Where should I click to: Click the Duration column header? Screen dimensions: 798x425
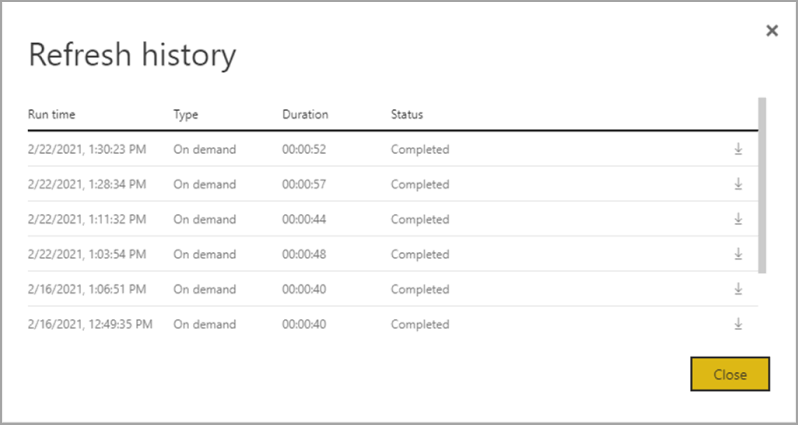pyautogui.click(x=305, y=114)
